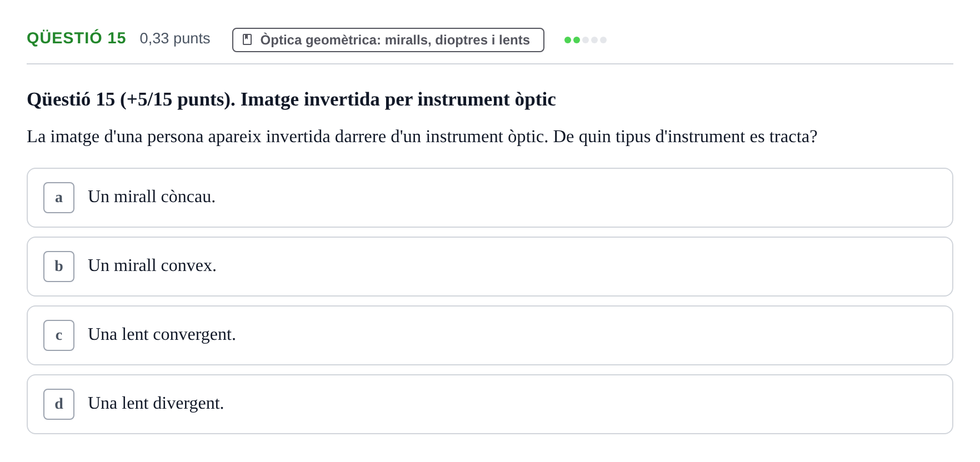The height and width of the screenshot is (462, 980).
Task: Open the Òptica geomètrica topic tag
Action: point(388,40)
